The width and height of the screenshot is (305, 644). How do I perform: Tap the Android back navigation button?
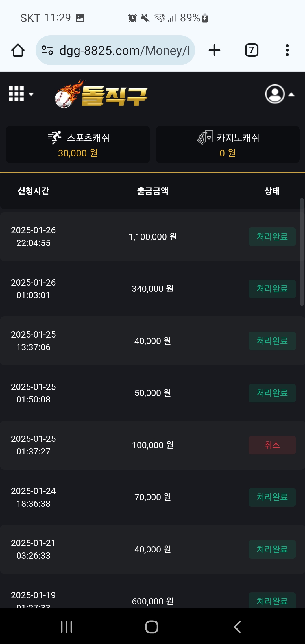(x=238, y=627)
